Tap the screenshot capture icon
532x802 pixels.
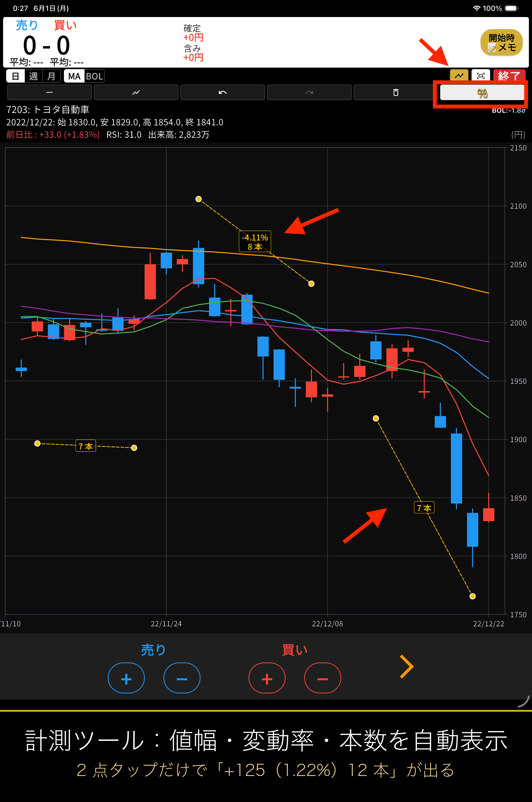tap(481, 76)
